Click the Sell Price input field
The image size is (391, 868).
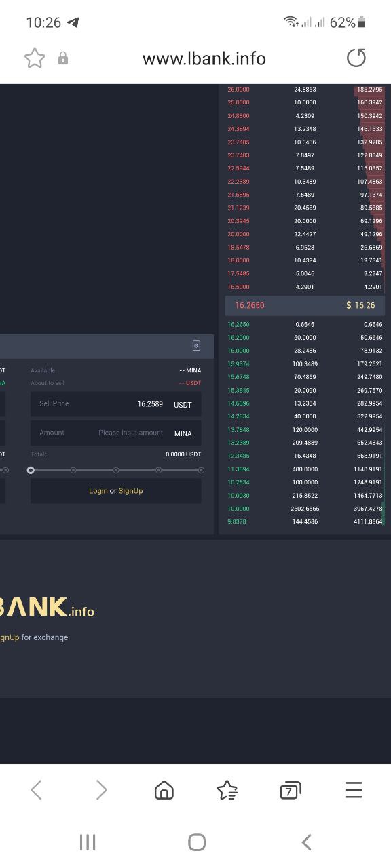pos(115,404)
